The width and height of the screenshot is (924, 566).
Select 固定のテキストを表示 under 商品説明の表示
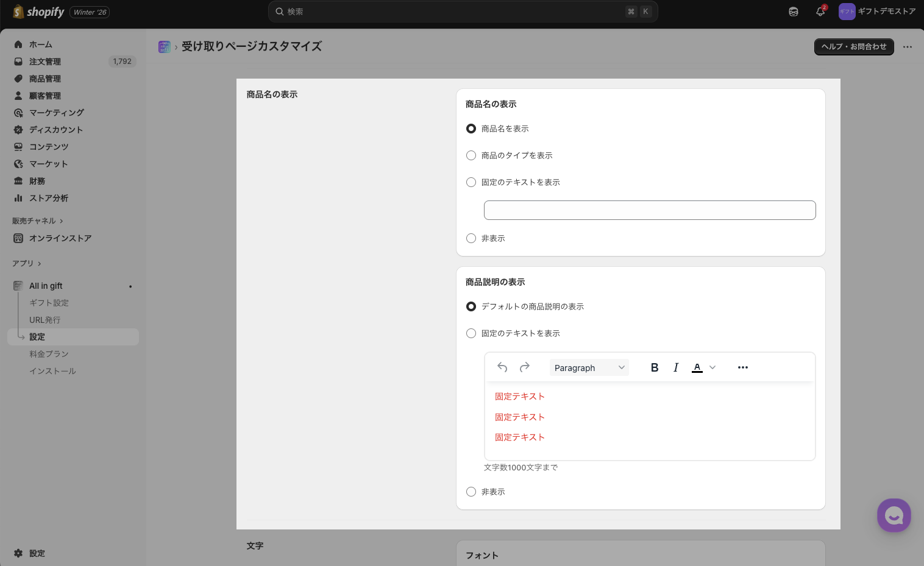coord(471,333)
